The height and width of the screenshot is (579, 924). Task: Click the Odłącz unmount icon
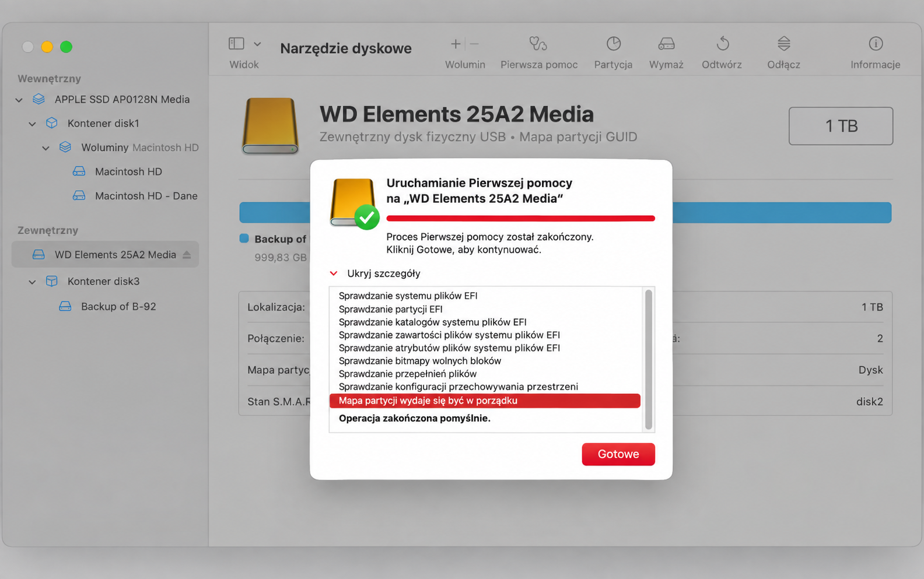[784, 44]
